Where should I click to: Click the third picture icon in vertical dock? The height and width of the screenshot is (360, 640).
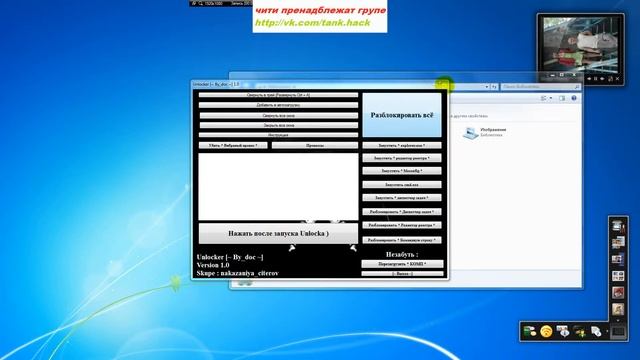point(618,259)
